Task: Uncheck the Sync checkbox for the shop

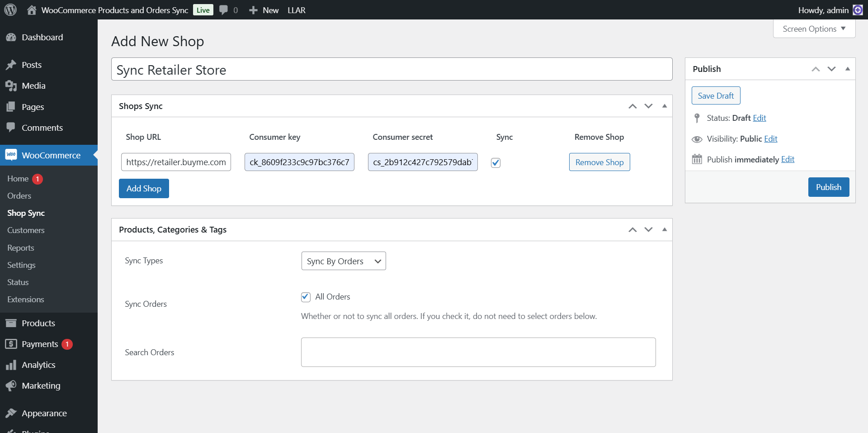Action: coord(495,163)
